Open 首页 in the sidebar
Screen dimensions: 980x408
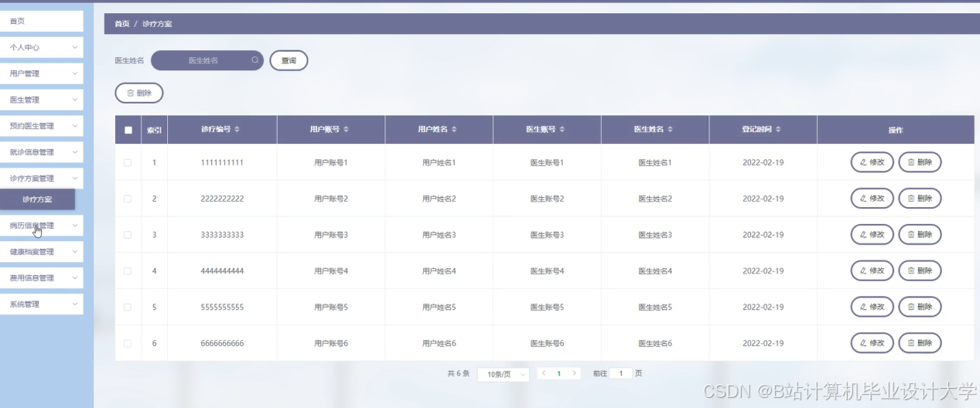coord(41,21)
